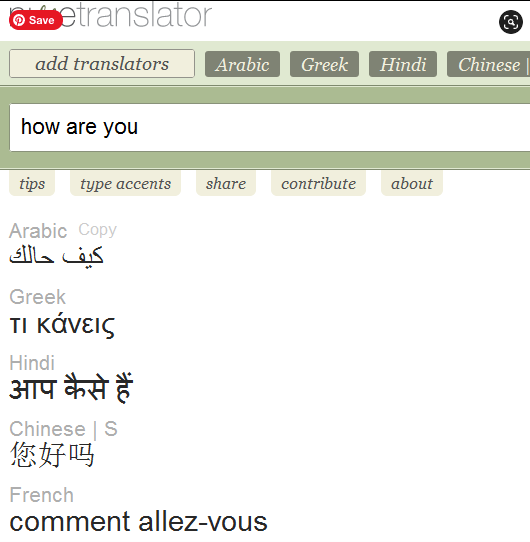Toggle the Greek translator button
The image size is (530, 542).
[x=324, y=64]
